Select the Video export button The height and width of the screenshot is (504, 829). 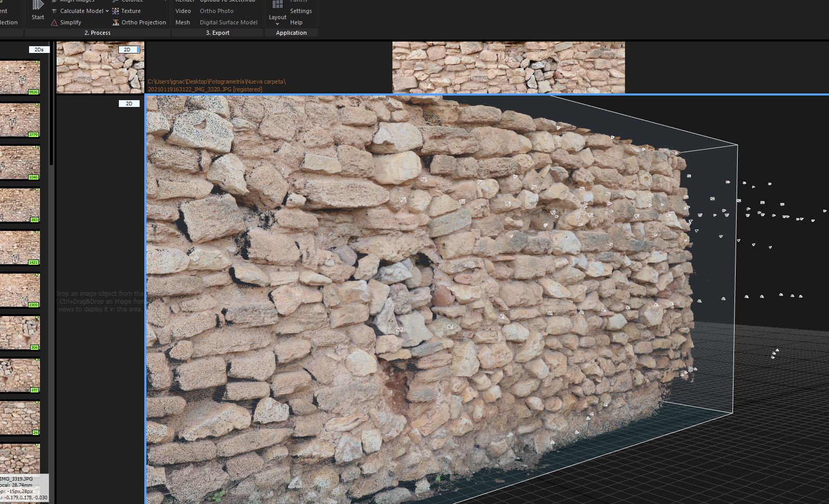click(183, 11)
